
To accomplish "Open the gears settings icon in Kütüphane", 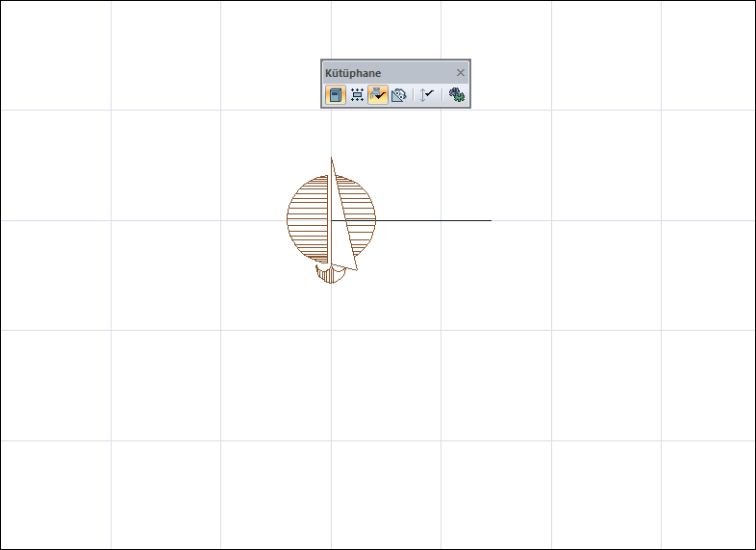I will pyautogui.click(x=456, y=94).
